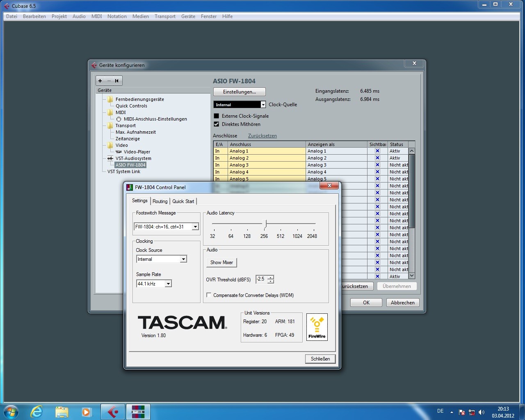This screenshot has height=420, width=525.
Task: Toggle Sichtbar checkbox for Analog 5
Action: [377, 179]
